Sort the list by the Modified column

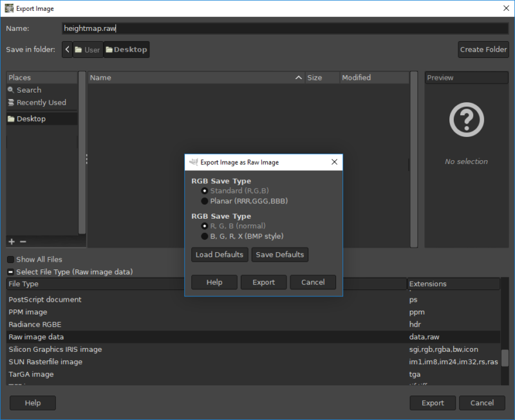click(373, 78)
